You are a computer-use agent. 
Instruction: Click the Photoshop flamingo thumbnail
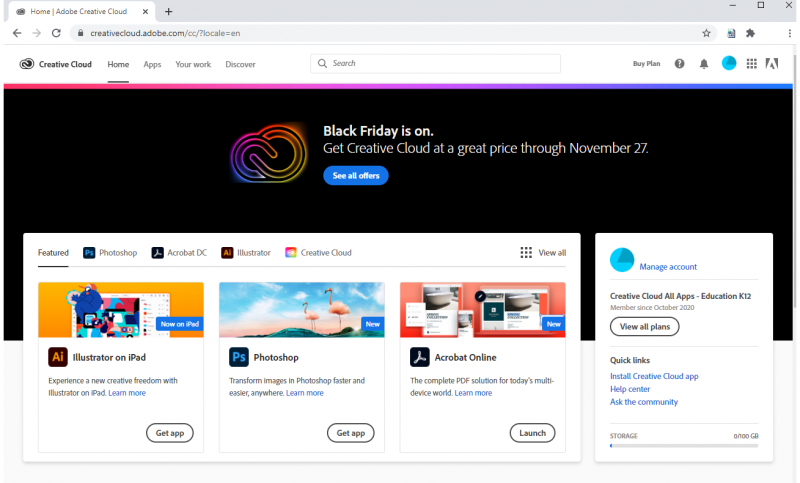[x=302, y=310]
